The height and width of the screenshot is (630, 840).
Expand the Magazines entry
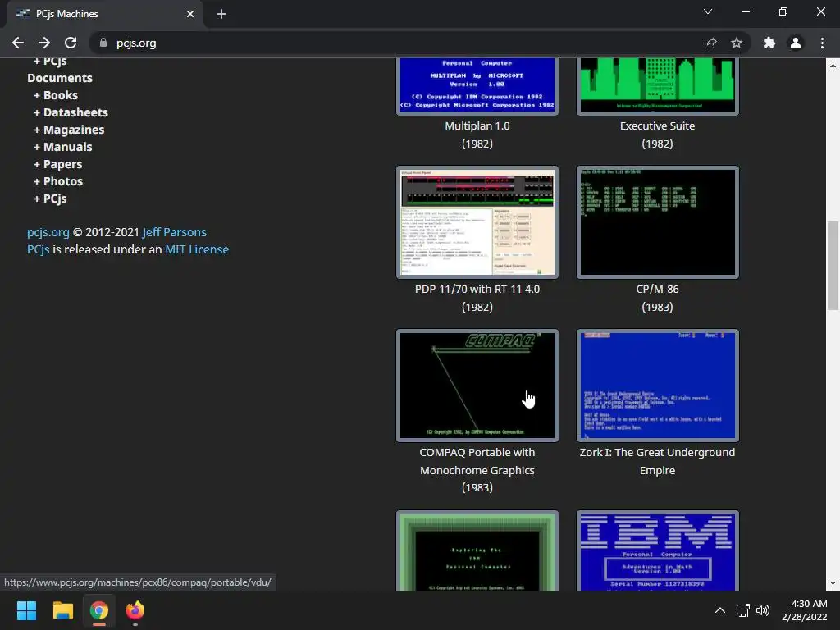[69, 130]
